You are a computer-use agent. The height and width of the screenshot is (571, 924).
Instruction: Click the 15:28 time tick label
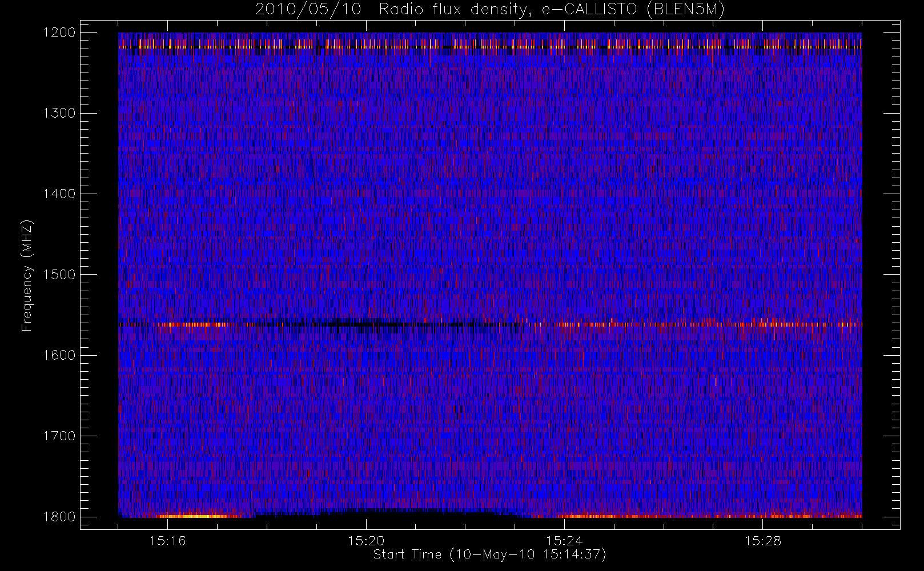pyautogui.click(x=763, y=540)
